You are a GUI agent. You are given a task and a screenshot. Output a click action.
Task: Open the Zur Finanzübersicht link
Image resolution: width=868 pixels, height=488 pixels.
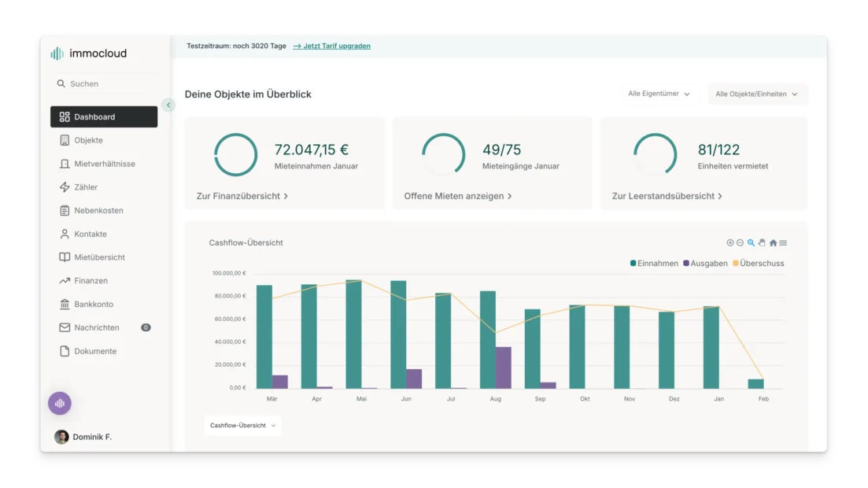coord(242,196)
